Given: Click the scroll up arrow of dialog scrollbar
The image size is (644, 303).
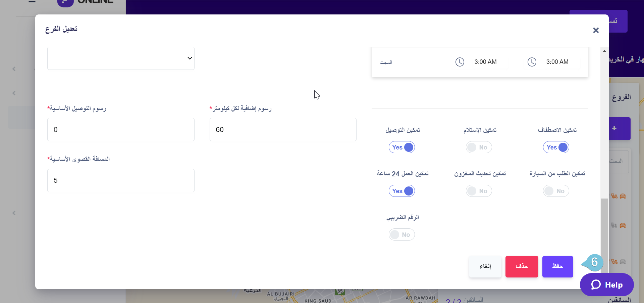Looking at the screenshot, I should coord(604,51).
